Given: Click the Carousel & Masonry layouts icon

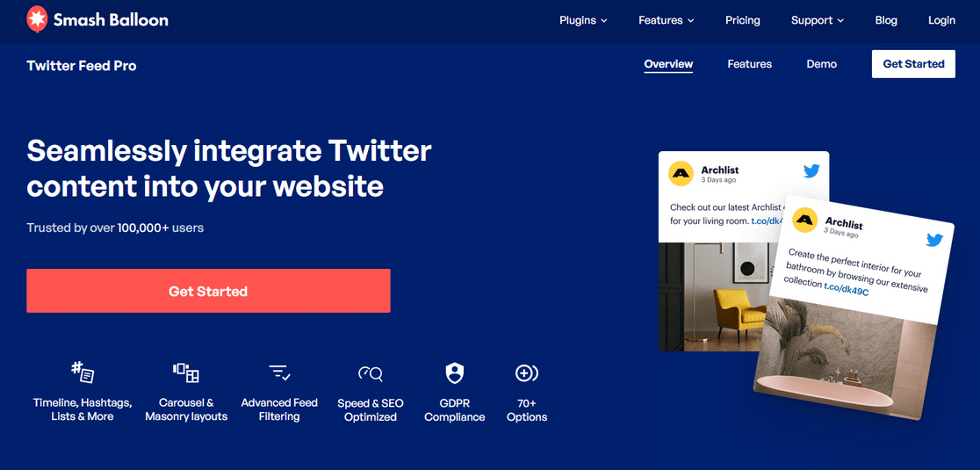Looking at the screenshot, I should [185, 372].
